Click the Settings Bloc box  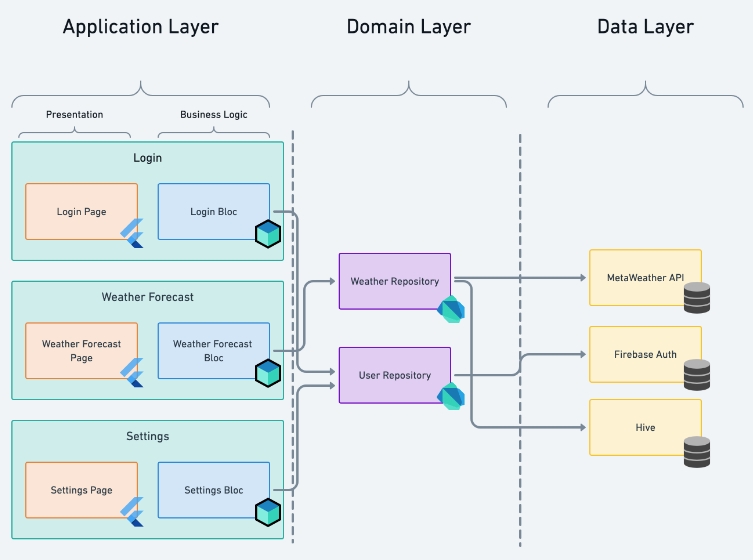(212, 490)
